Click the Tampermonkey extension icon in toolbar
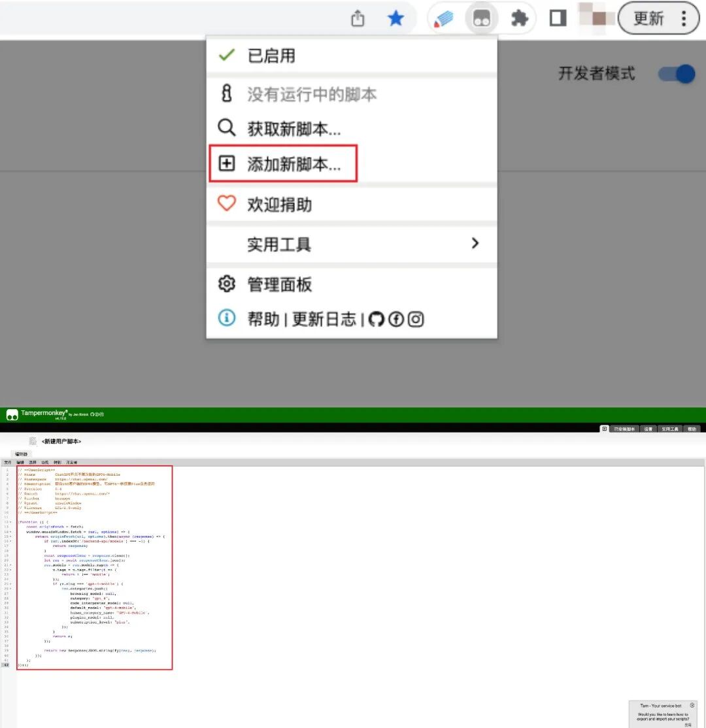The width and height of the screenshot is (706, 728). (x=482, y=19)
